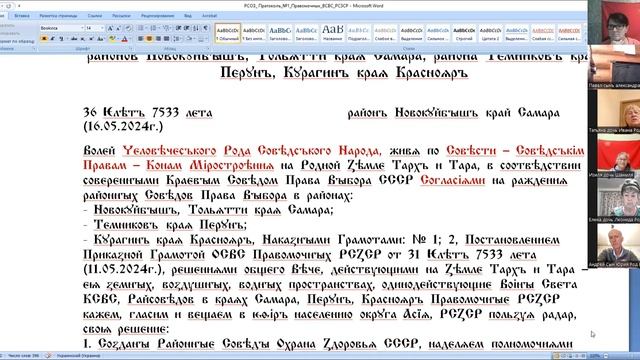Open the View (Вид) tab
Viewport: 640px width, 360px height.
188,16
